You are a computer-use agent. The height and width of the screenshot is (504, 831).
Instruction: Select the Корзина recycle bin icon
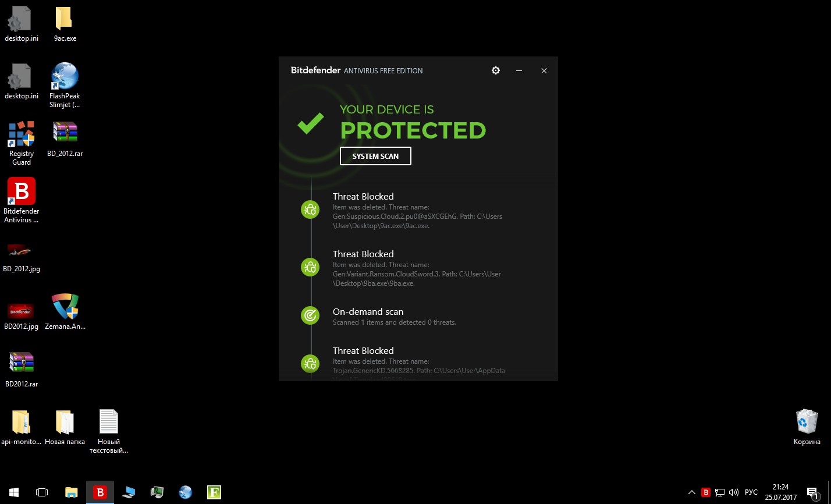(807, 427)
